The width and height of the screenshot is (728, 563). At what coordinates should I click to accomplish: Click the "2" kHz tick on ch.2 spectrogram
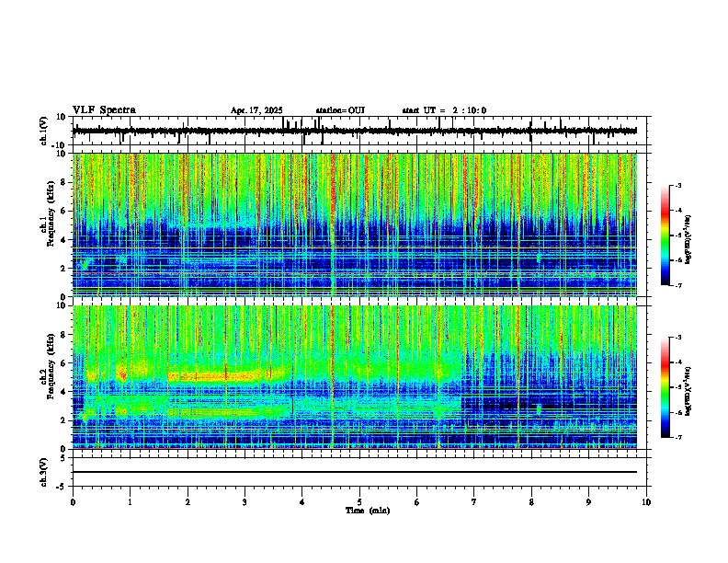(x=63, y=420)
